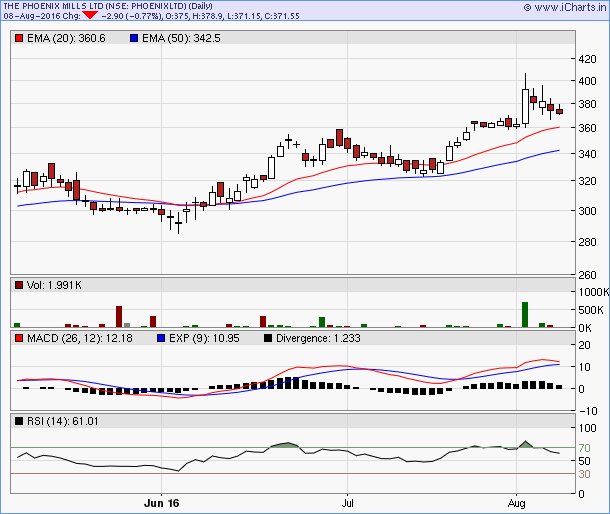Click the 20 MACD axis label
610x514 pixels.
[584, 345]
